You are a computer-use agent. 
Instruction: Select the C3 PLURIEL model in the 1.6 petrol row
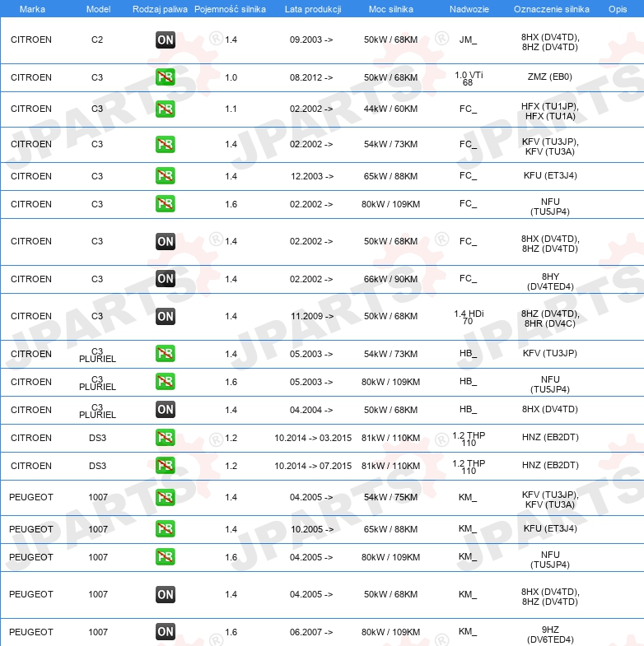pyautogui.click(x=97, y=383)
